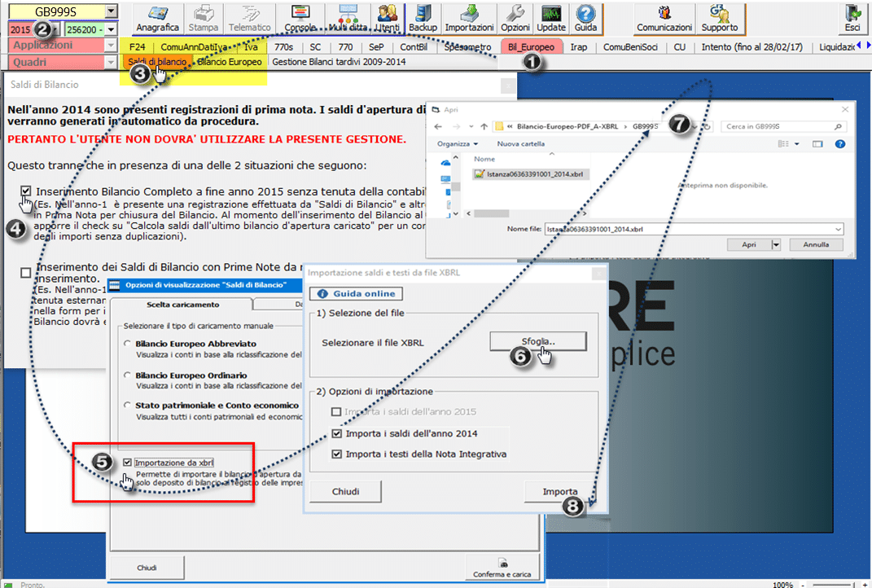Expand the Apri button dropdown arrow

pos(776,244)
